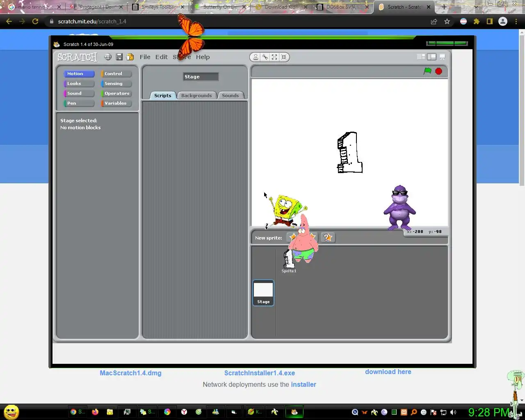Screen dimensions: 525x420
Task: Switch to the Sounds tab
Action: pyautogui.click(x=230, y=96)
